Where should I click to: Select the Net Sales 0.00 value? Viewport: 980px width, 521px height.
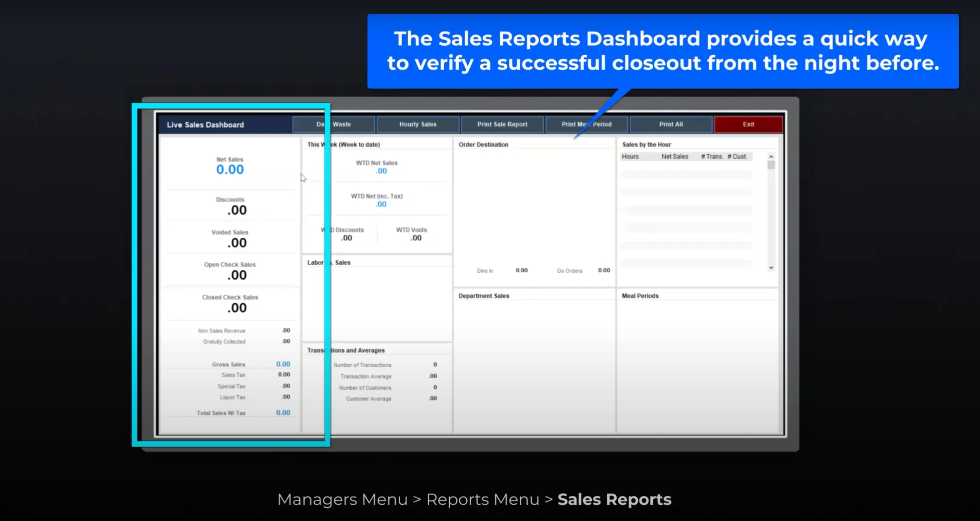[x=230, y=169]
